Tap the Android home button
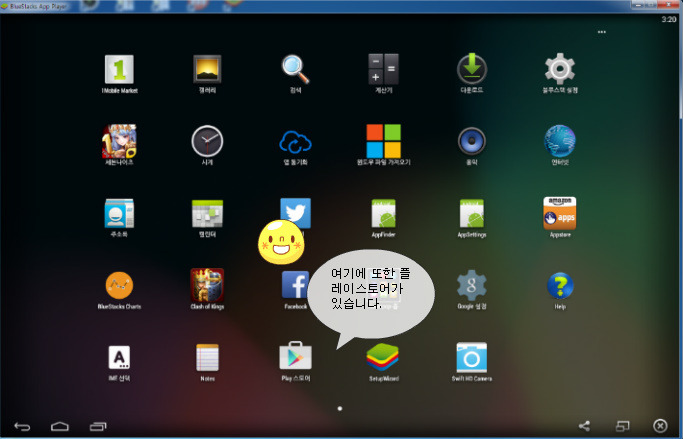Screen dimensions: 683x439 tap(60, 426)
